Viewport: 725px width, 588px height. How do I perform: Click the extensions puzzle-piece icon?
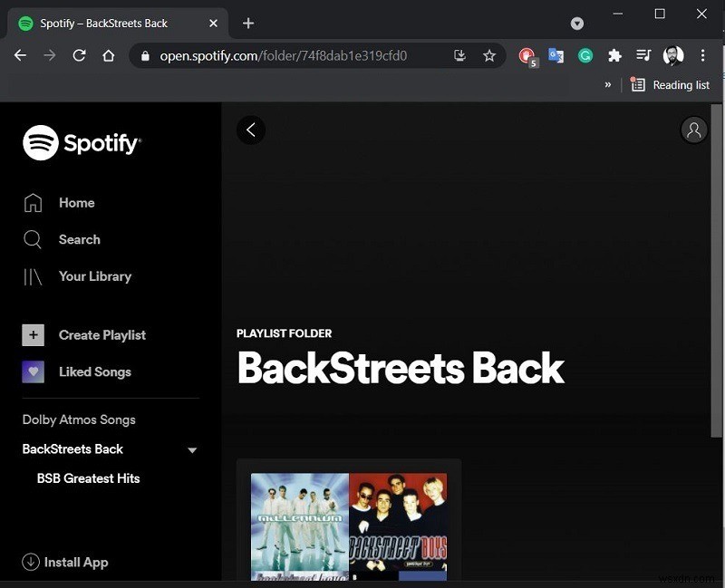point(615,55)
